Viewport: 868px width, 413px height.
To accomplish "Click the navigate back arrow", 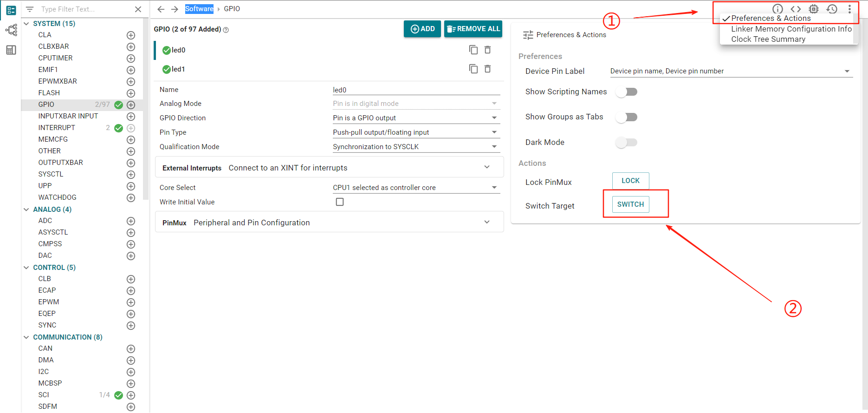I will (161, 9).
